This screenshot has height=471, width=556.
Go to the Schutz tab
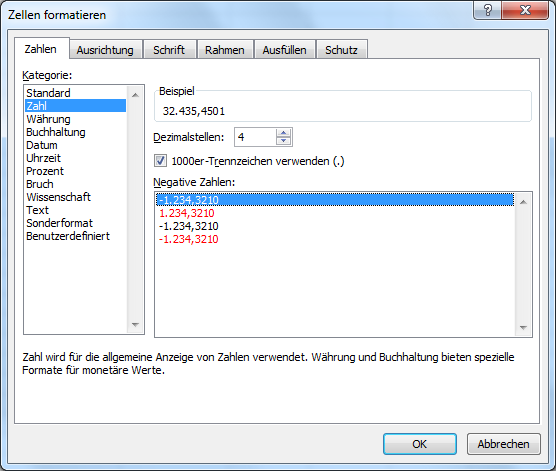341,50
